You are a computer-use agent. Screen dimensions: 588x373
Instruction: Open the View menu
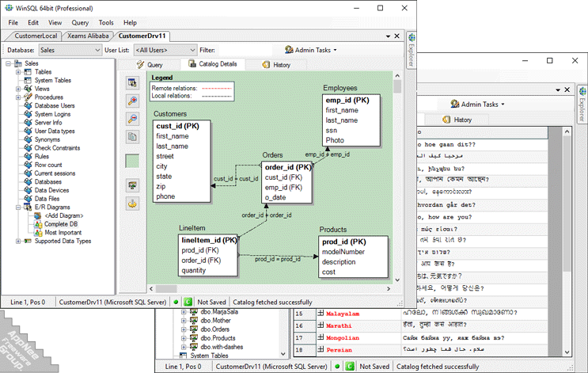point(55,22)
